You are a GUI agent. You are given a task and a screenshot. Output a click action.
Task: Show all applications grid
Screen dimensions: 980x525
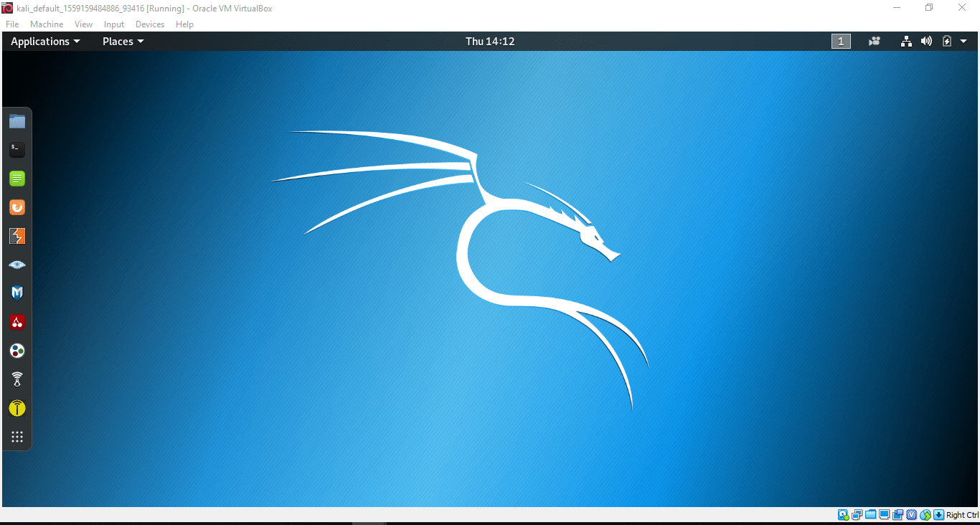tap(17, 437)
